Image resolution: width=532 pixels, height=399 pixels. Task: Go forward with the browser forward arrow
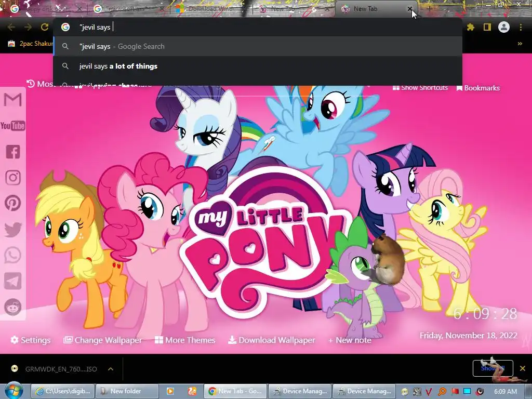[28, 27]
